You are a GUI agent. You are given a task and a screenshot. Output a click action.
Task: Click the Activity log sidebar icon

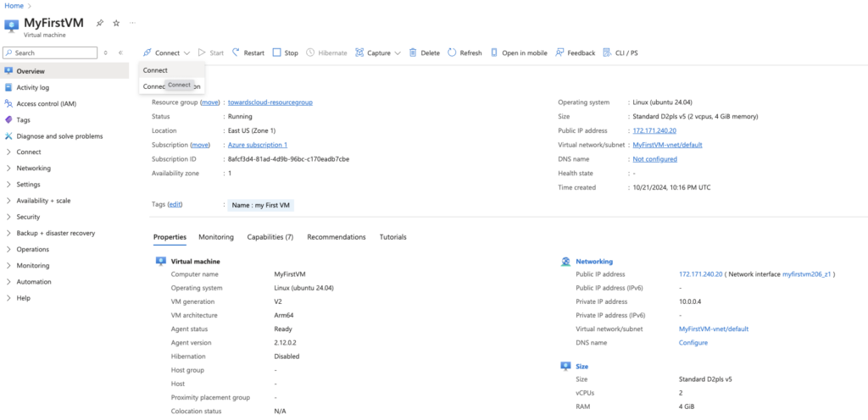coord(8,87)
